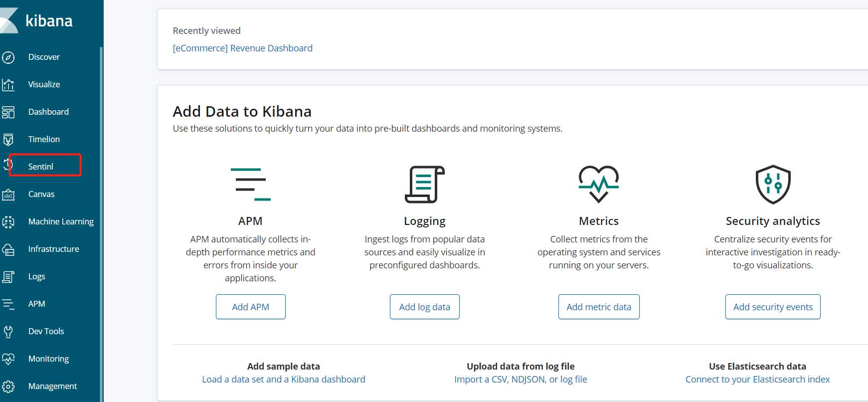Click the Kibana logo icon
The height and width of the screenshot is (402, 868).
(x=9, y=20)
